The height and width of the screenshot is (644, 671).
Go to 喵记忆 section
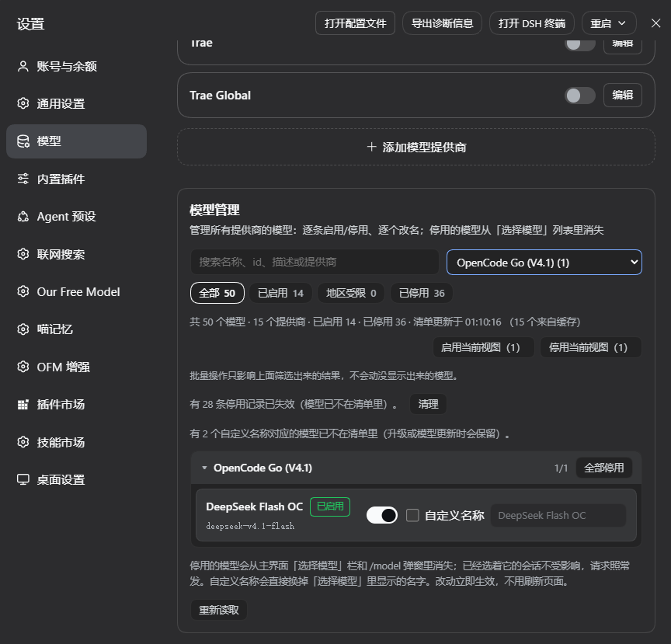(76, 329)
